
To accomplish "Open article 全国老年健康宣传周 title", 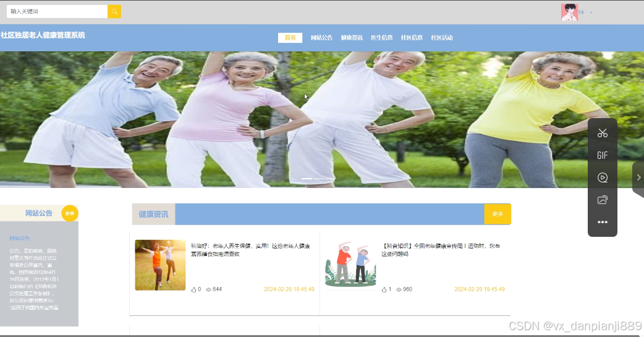I will click(x=440, y=250).
